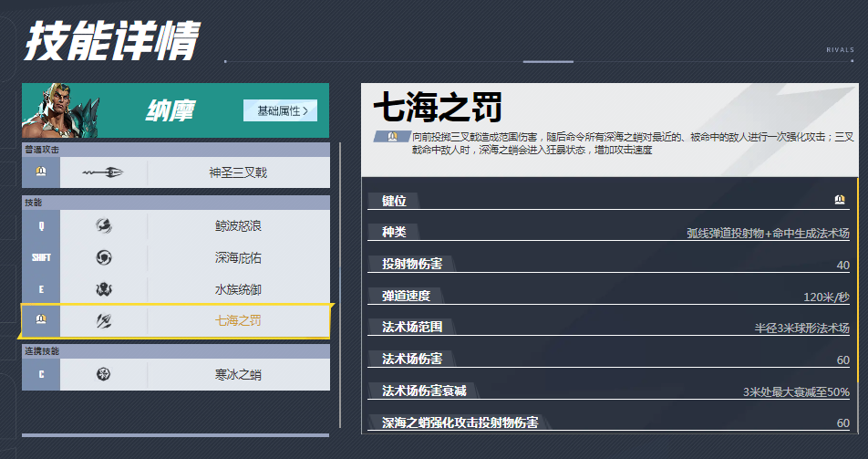Click the 深海庇佑 skill icon

103,257
